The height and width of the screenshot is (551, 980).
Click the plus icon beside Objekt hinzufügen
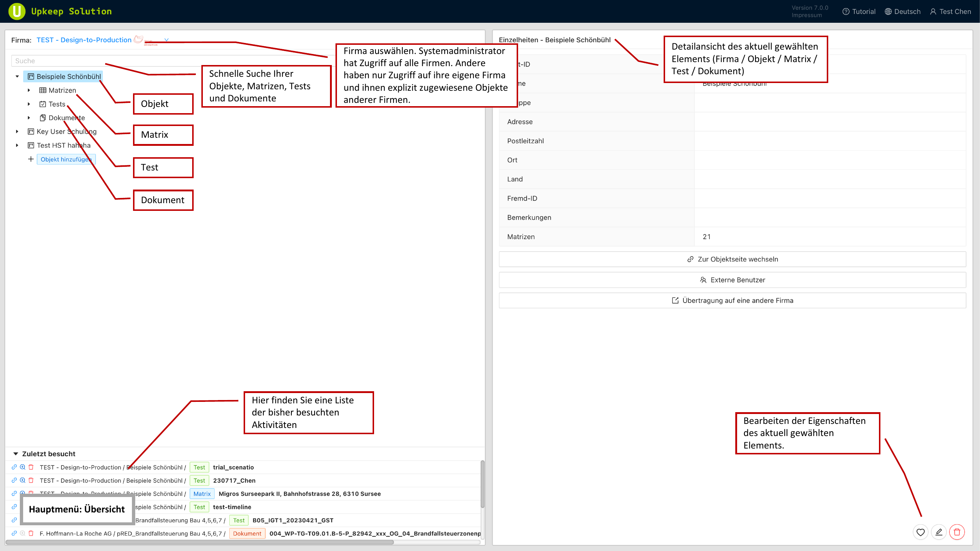point(31,159)
